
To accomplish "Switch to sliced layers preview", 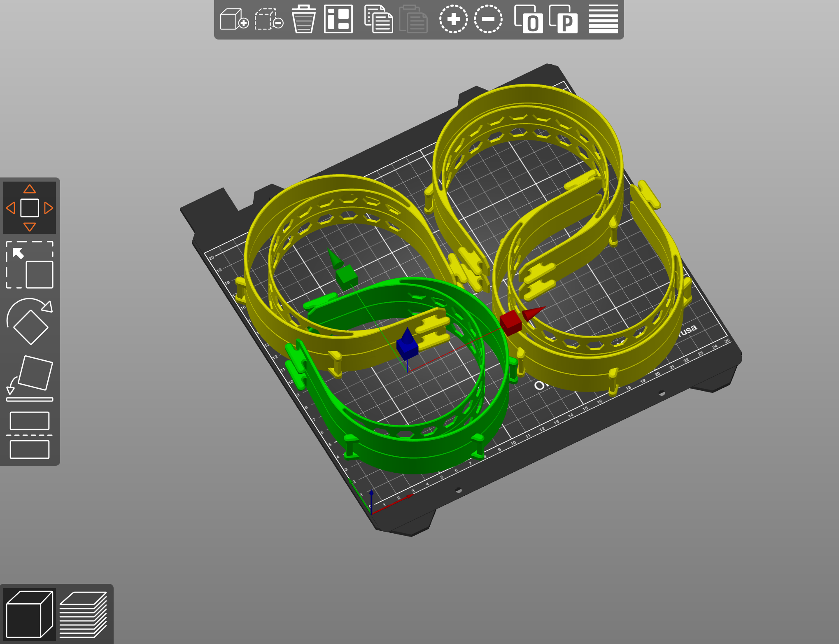I will (84, 614).
